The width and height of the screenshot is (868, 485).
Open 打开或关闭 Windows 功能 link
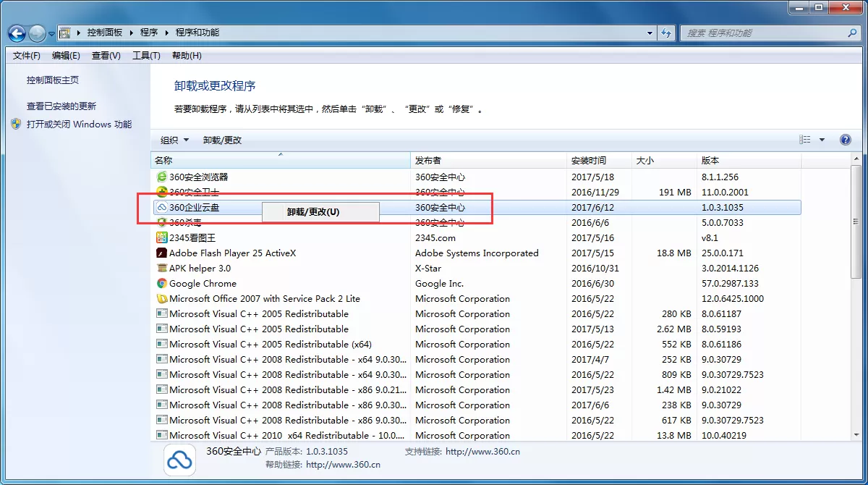tap(80, 124)
